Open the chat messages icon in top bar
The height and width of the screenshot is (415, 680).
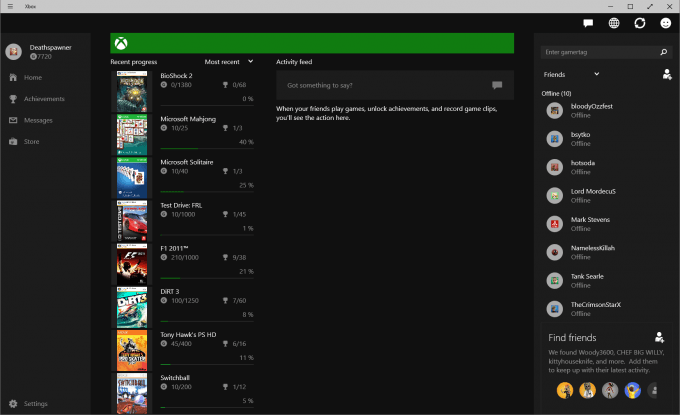(588, 23)
